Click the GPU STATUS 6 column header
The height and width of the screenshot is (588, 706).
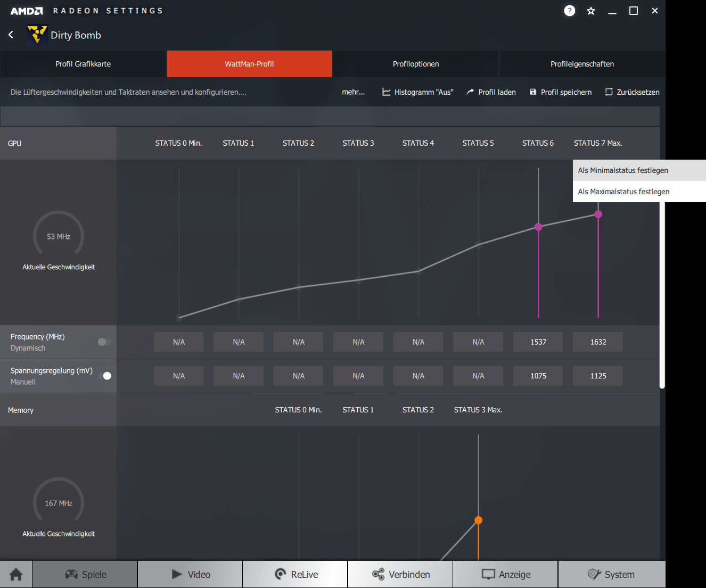pos(538,143)
